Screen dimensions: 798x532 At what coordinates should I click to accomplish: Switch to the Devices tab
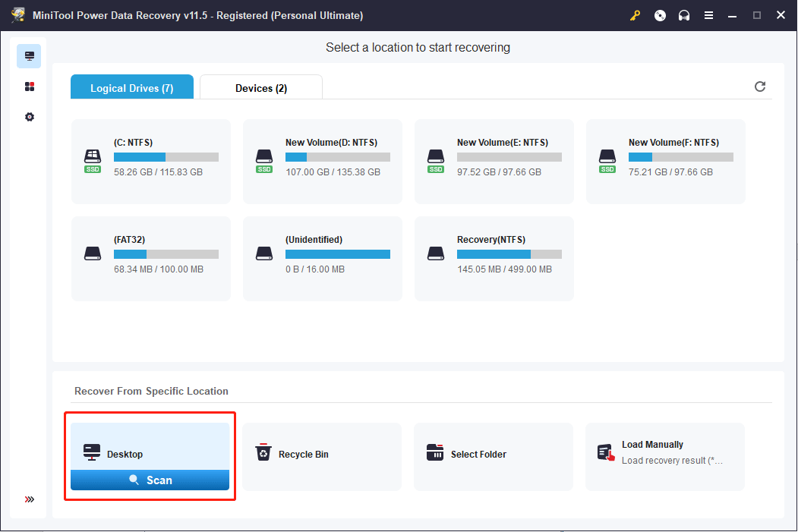coord(260,88)
